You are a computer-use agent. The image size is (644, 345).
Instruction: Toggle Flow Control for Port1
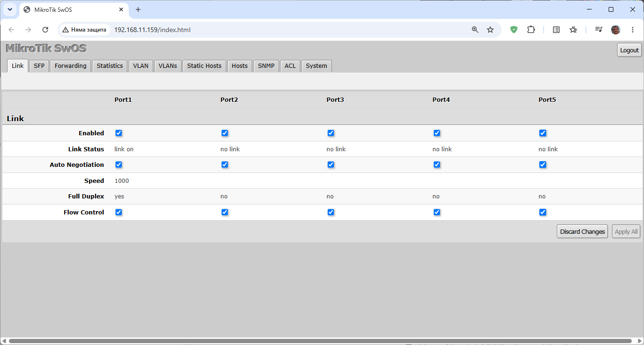[119, 212]
